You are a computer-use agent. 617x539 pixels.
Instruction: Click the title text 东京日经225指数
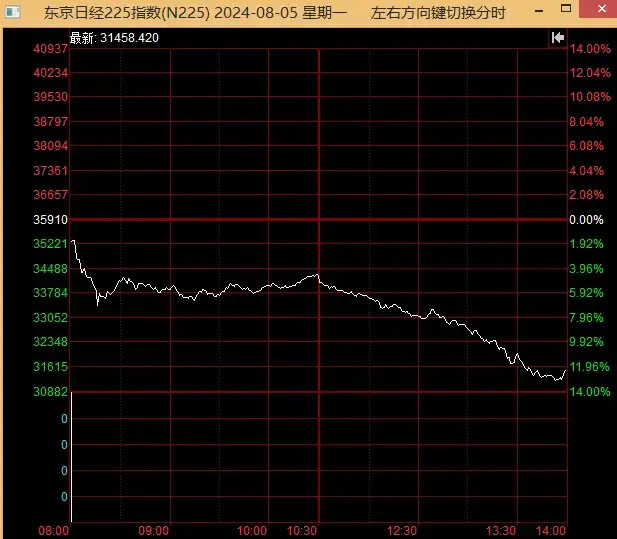pos(102,13)
